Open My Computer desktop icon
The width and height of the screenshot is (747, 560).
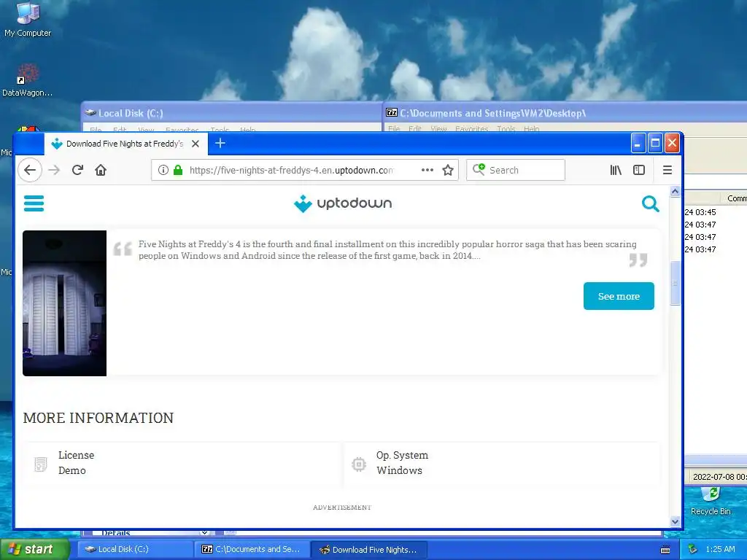(x=28, y=20)
